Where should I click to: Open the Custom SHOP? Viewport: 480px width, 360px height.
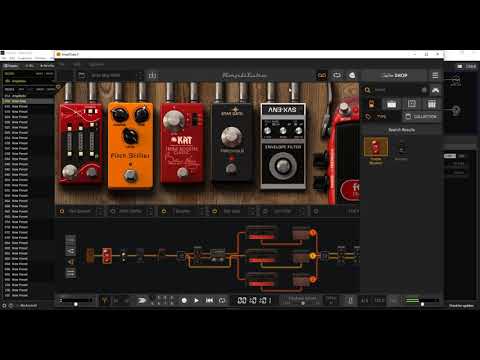pyautogui.click(x=394, y=75)
